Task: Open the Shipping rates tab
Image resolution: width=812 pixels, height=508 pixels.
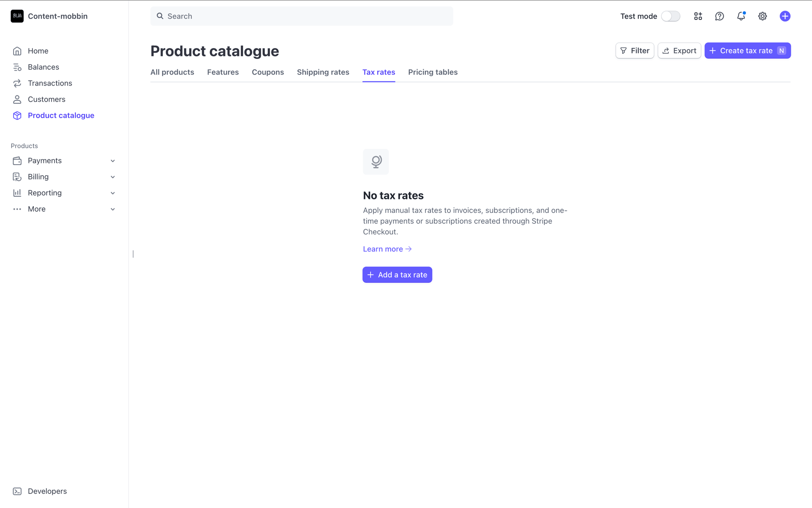Action: pos(323,72)
